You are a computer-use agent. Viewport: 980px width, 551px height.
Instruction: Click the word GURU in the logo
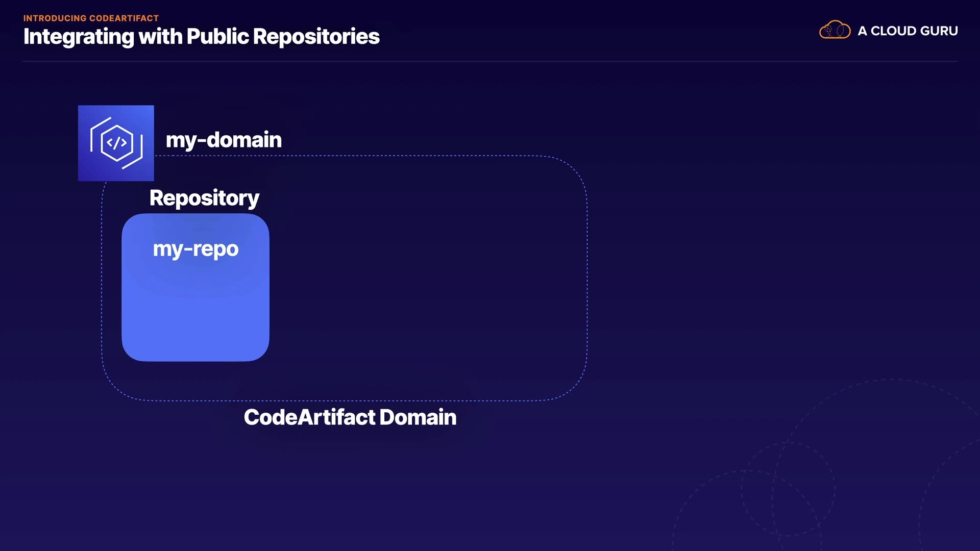(938, 31)
